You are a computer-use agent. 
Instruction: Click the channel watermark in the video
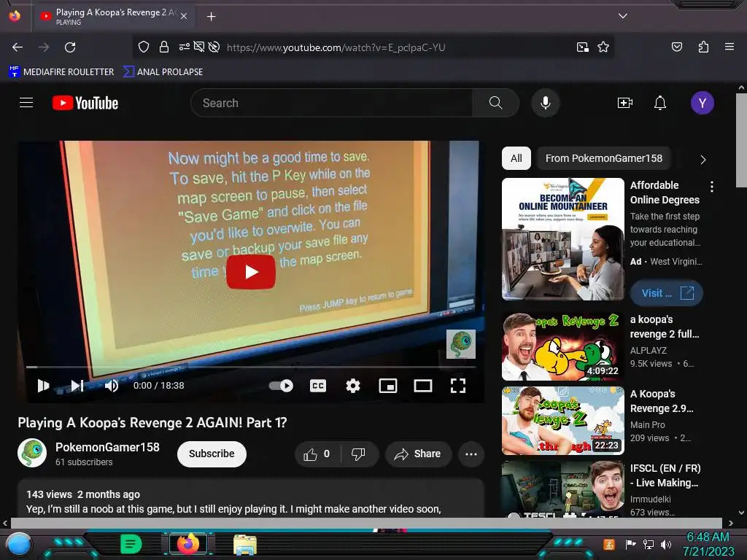(461, 344)
